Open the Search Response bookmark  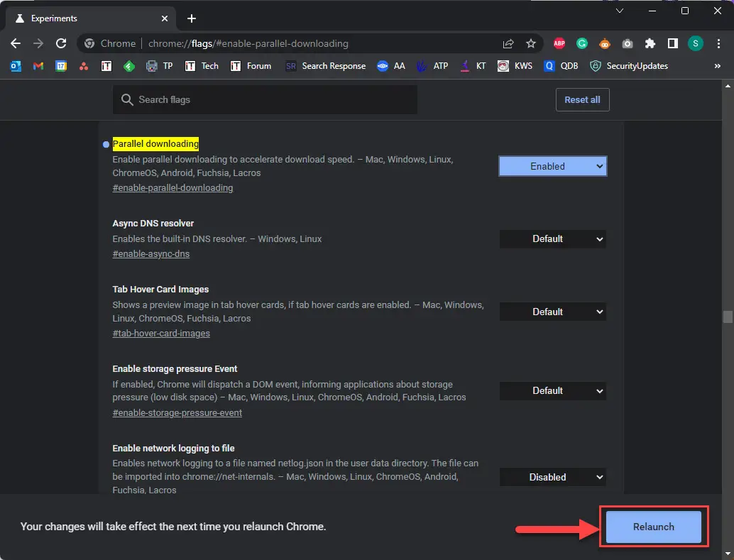coord(325,66)
